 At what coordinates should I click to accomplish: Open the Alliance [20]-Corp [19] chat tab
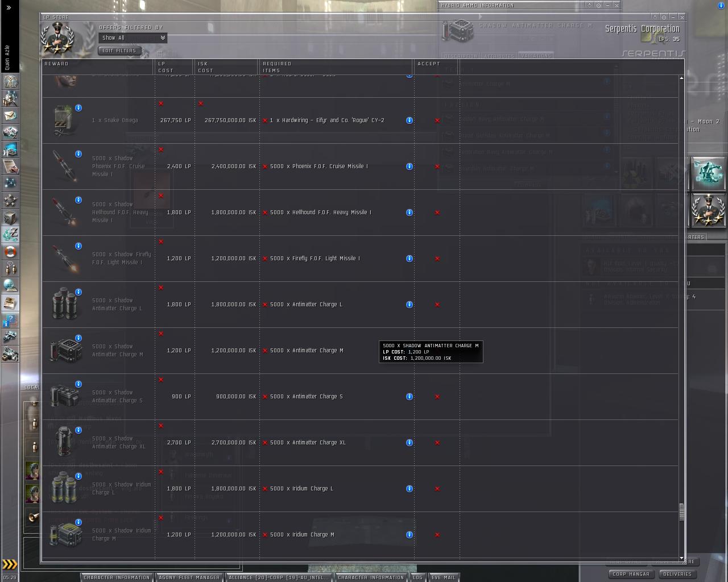tap(278, 577)
